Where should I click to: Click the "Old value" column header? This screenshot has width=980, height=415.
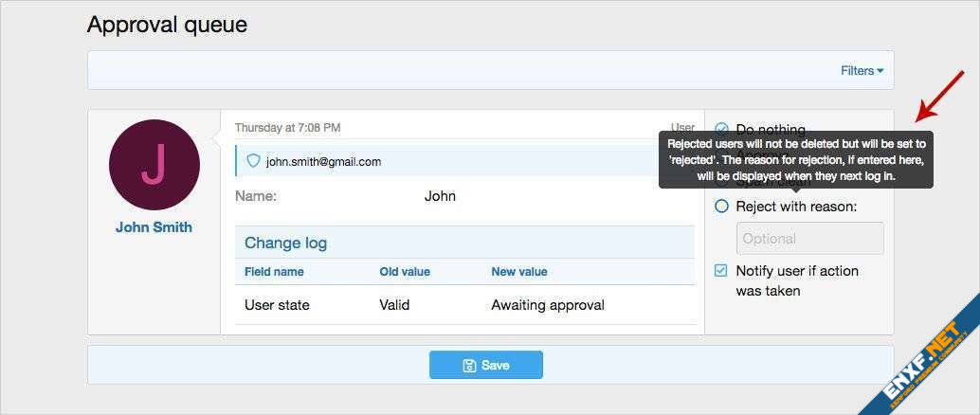point(405,272)
